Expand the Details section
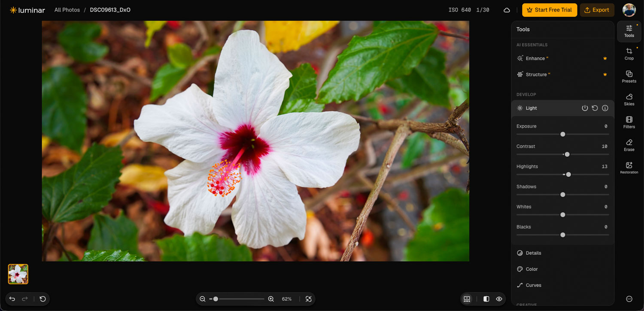This screenshot has height=311, width=644. [562, 253]
